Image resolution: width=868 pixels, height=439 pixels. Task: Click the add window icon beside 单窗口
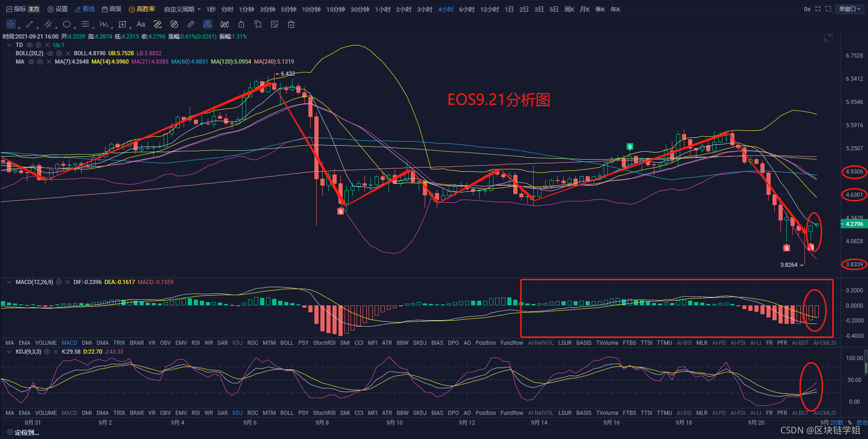coord(828,9)
